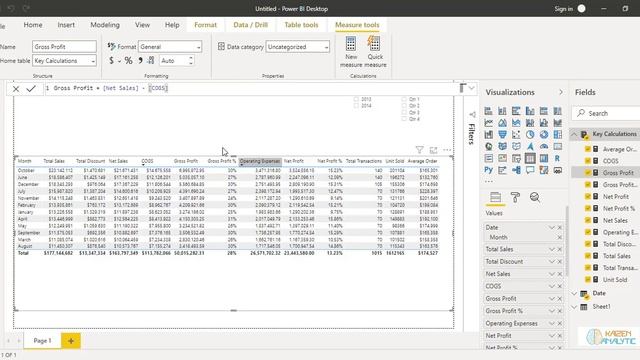The image size is (640, 360).
Task: Open Home table dropdown Key Calculations
Action: click(x=64, y=61)
